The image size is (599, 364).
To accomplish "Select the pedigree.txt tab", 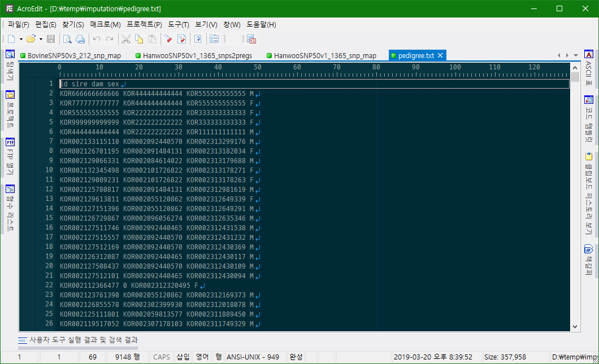I will click(416, 56).
